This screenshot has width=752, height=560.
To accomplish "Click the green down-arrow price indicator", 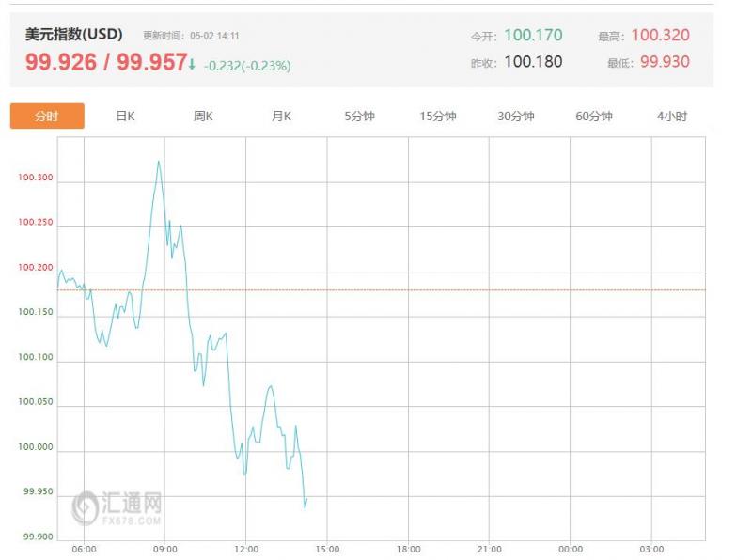I will click(192, 64).
